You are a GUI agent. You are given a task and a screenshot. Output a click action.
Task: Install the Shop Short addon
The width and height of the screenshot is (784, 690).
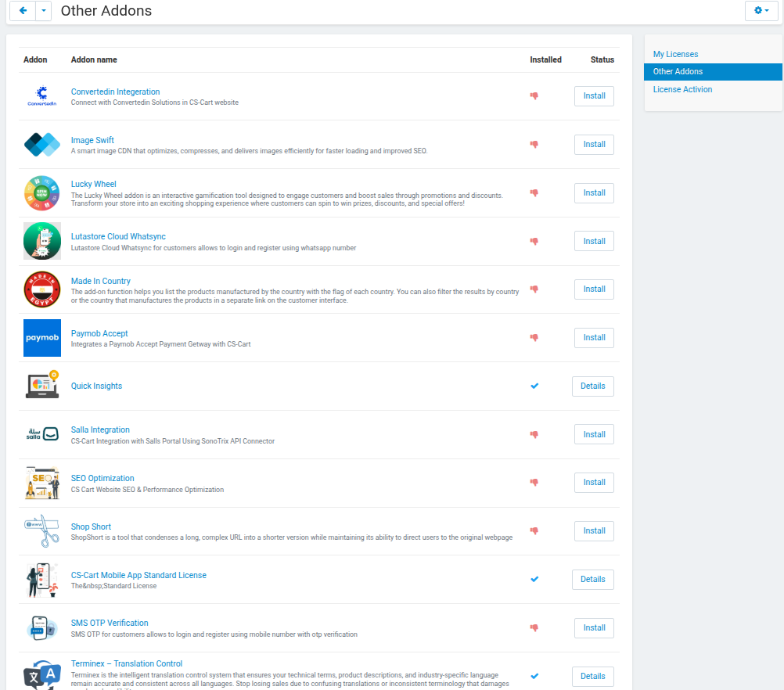(x=594, y=530)
